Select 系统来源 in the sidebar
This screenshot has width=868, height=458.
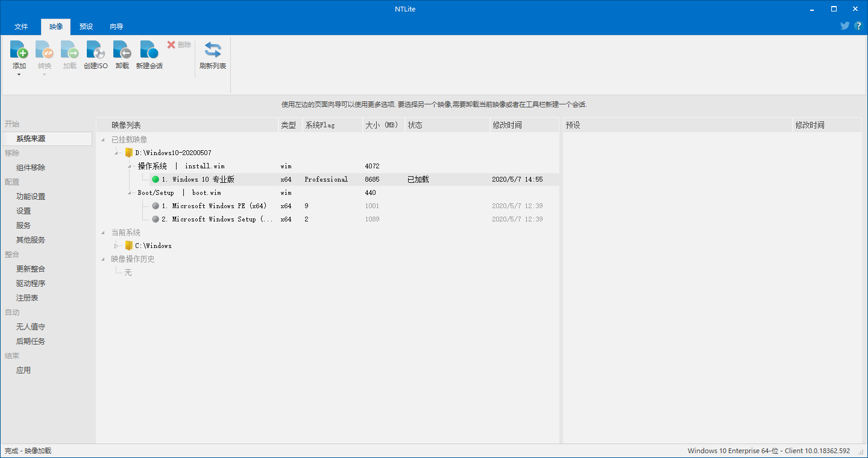click(47, 139)
